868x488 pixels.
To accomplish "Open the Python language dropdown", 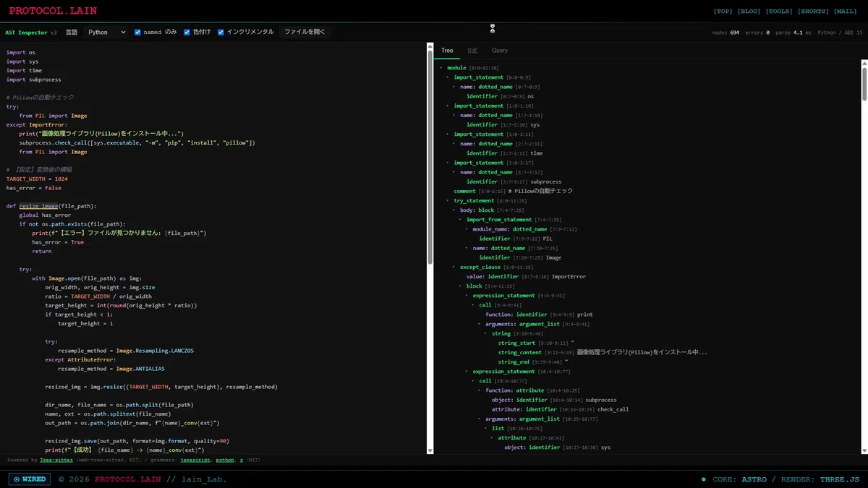I will (x=106, y=33).
